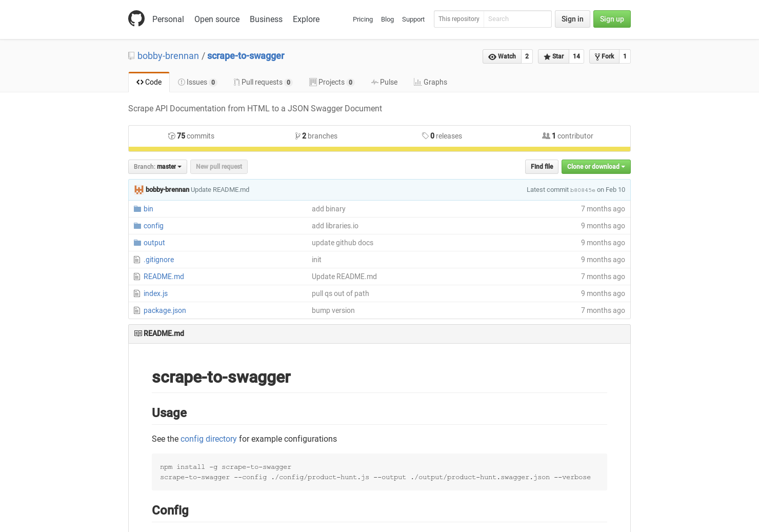Viewport: 759px width, 532px height.
Task: Click the releases tag icon
Action: click(x=425, y=136)
